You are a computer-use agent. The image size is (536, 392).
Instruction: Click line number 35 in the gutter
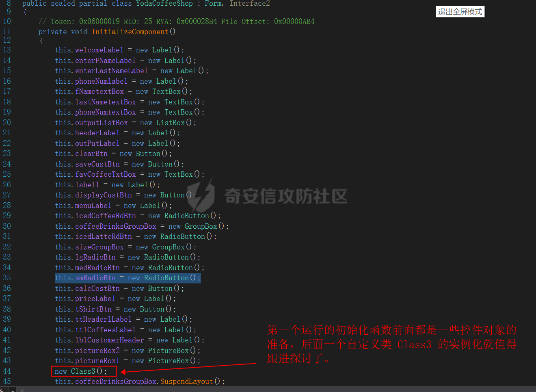click(x=7, y=278)
